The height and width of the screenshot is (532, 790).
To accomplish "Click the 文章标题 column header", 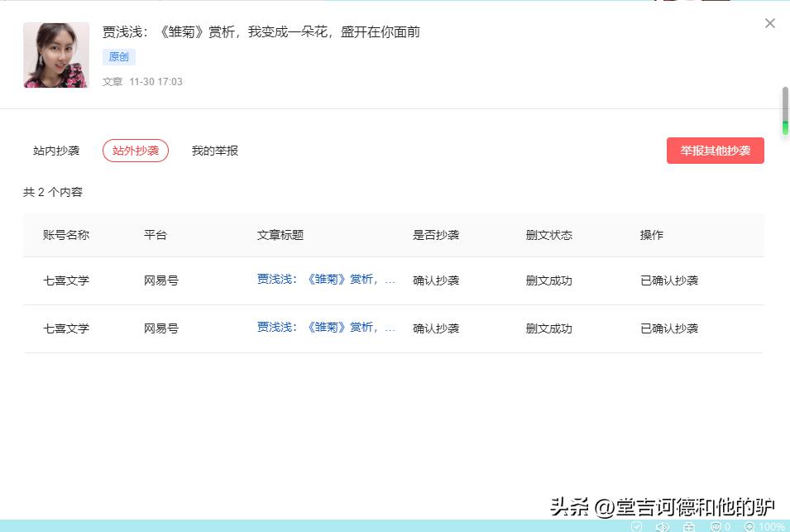I will coord(281,234).
